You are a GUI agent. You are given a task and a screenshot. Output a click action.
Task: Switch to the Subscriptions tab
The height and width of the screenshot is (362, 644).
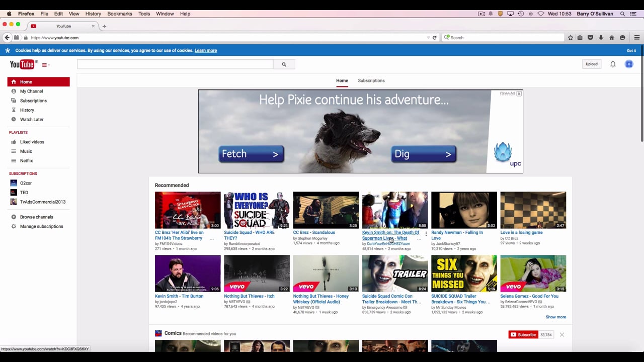coord(371,80)
